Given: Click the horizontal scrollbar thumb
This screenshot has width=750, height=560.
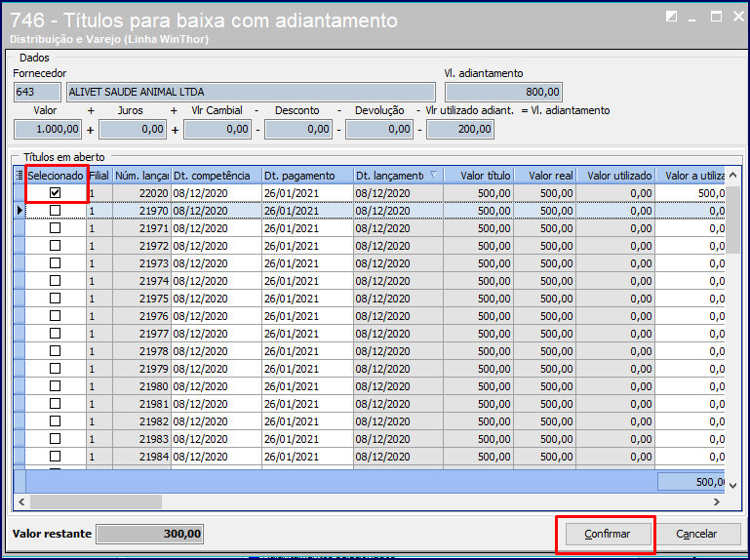Looking at the screenshot, I should coord(97,501).
